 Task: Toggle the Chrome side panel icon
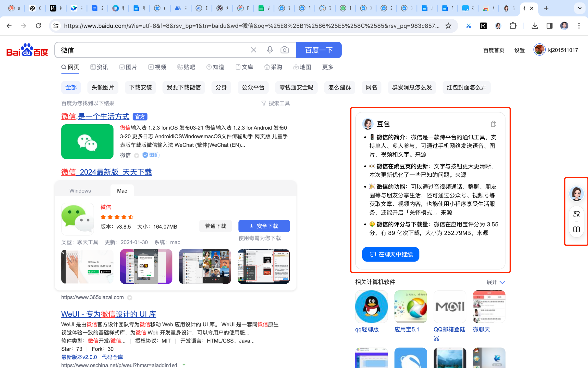pos(550,26)
